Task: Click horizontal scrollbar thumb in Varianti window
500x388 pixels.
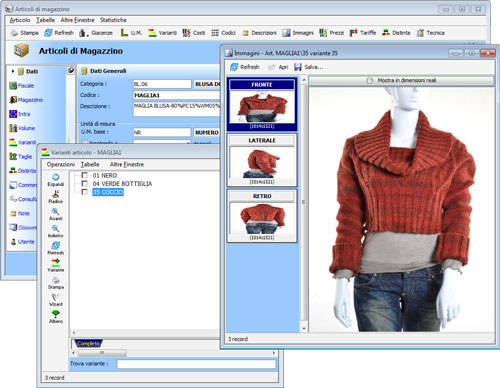Action: tap(102, 353)
